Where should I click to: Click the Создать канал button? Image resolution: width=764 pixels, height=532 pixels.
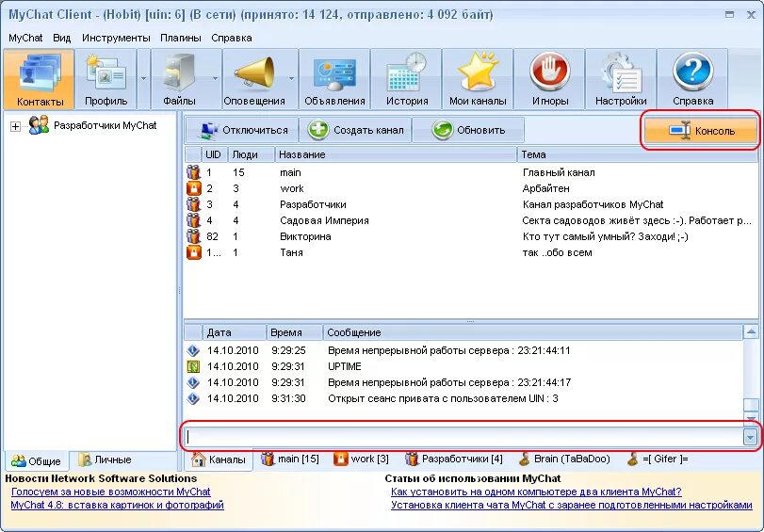pyautogui.click(x=356, y=130)
